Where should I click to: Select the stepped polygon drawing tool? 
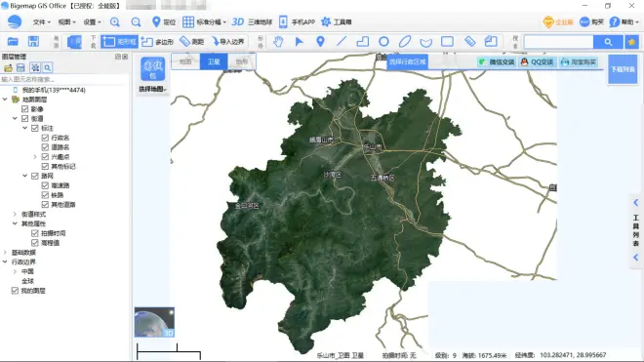pyautogui.click(x=363, y=42)
